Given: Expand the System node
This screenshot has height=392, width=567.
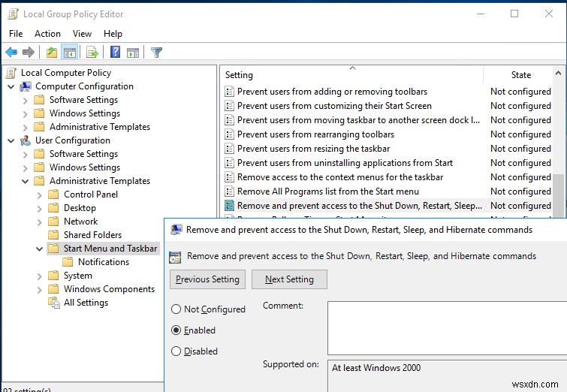Looking at the screenshot, I should pyautogui.click(x=39, y=276).
